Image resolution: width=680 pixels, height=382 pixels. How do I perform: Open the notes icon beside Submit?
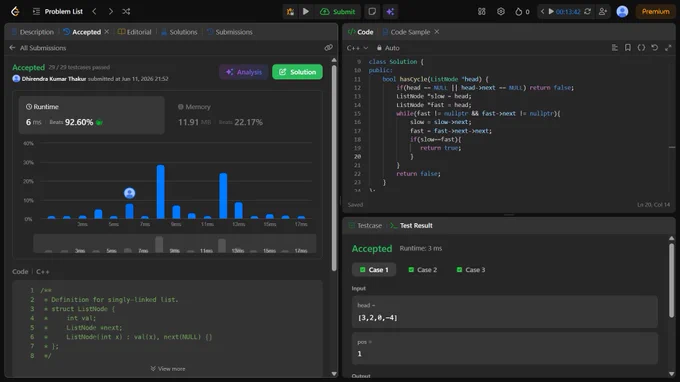372,12
